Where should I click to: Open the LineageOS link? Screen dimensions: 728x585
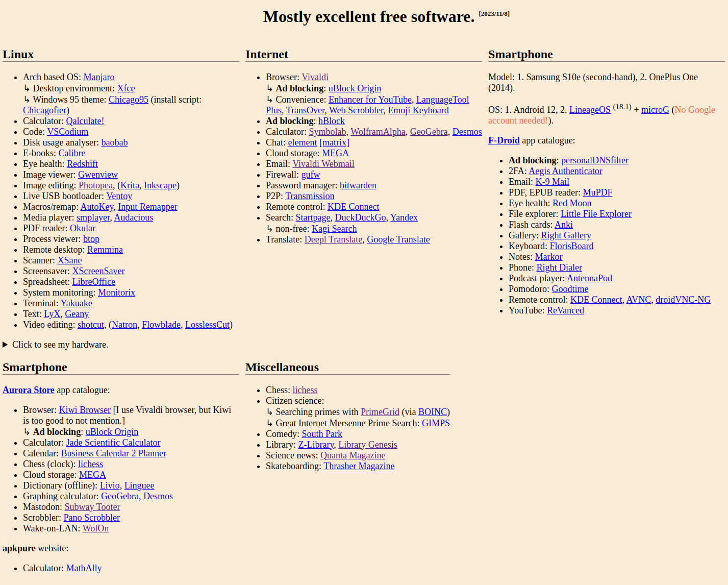tap(590, 110)
